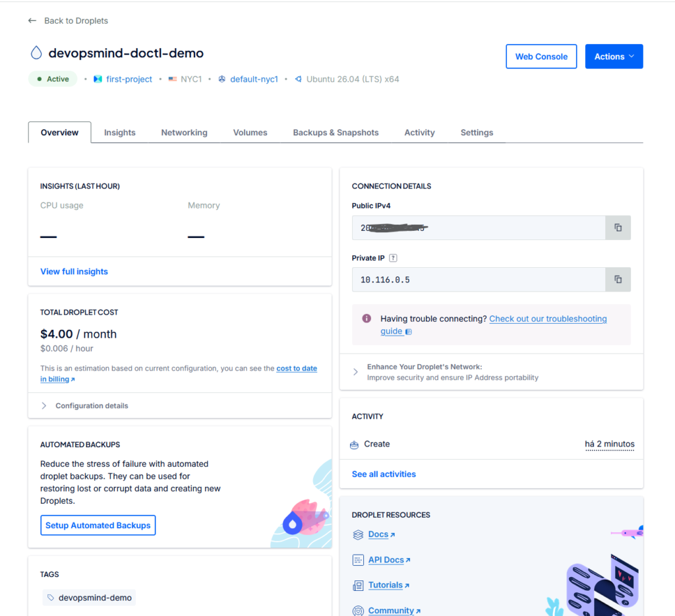Screen dimensions: 675x616
Task: Expand Configuration details
Action: (85, 406)
